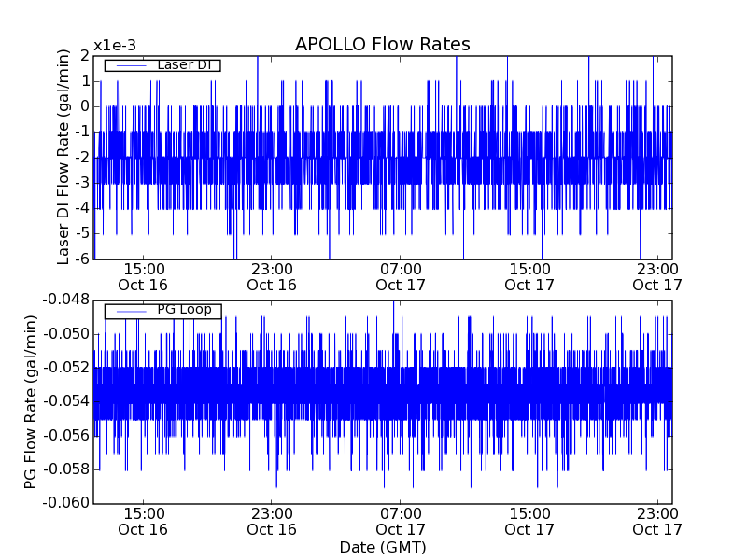Click the blue line sample in the PG Loop legend
This screenshot has width=747, height=560.
pos(131,312)
